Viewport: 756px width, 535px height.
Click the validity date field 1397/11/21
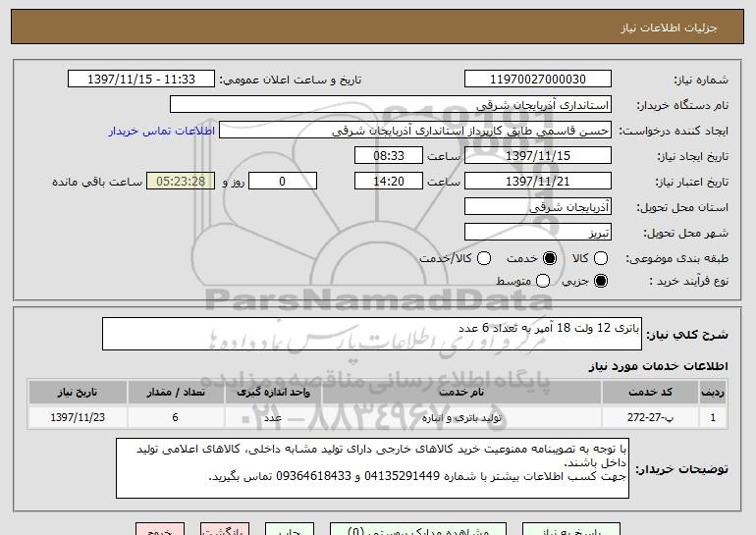[x=538, y=182]
